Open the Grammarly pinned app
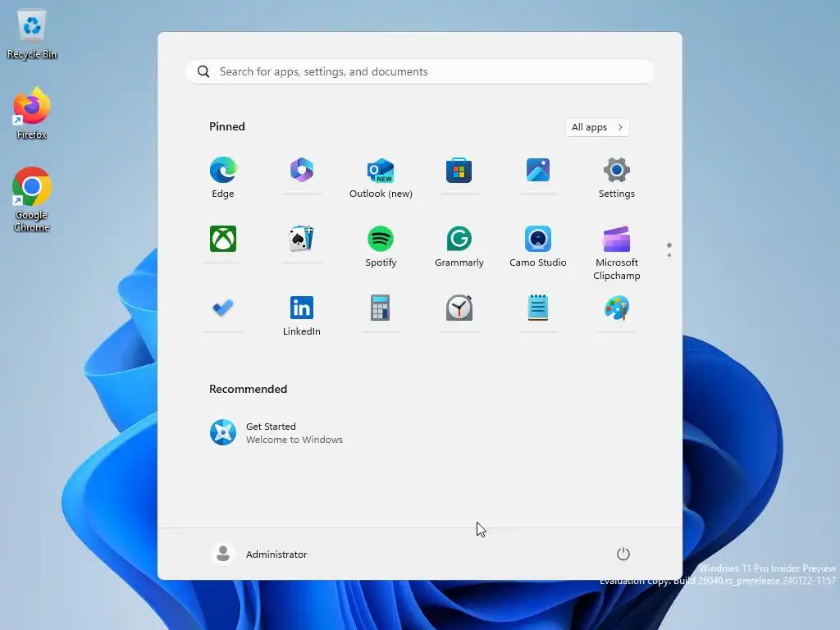The width and height of the screenshot is (840, 630). [x=459, y=246]
